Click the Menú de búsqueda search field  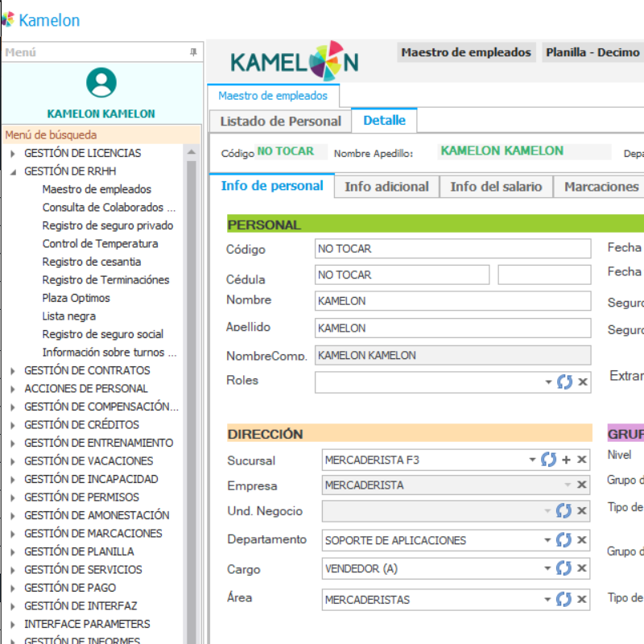click(x=101, y=134)
